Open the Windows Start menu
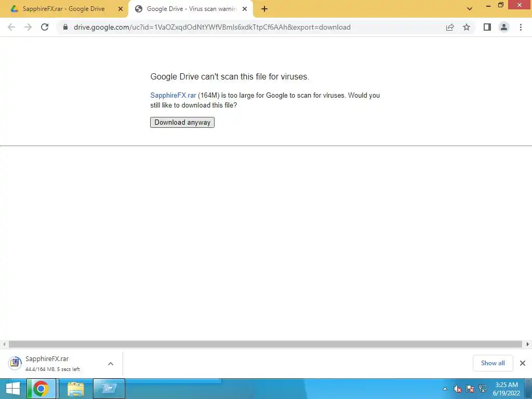 (x=13, y=389)
